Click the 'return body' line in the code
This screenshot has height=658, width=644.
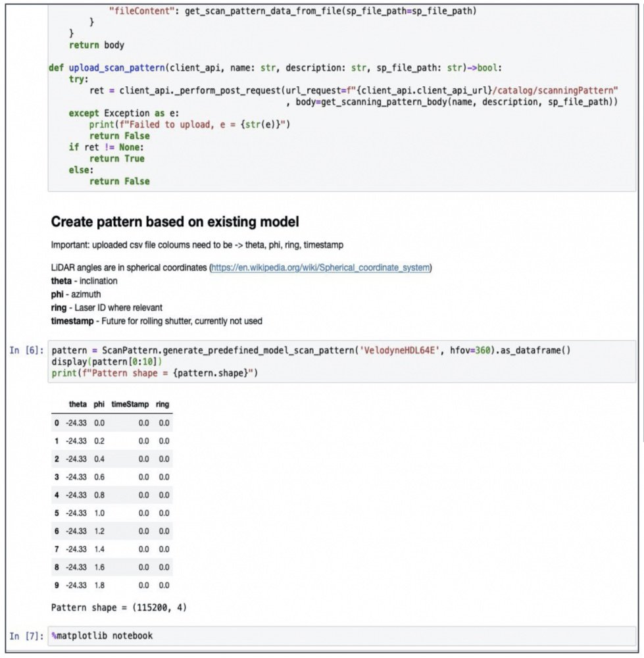tap(96, 45)
